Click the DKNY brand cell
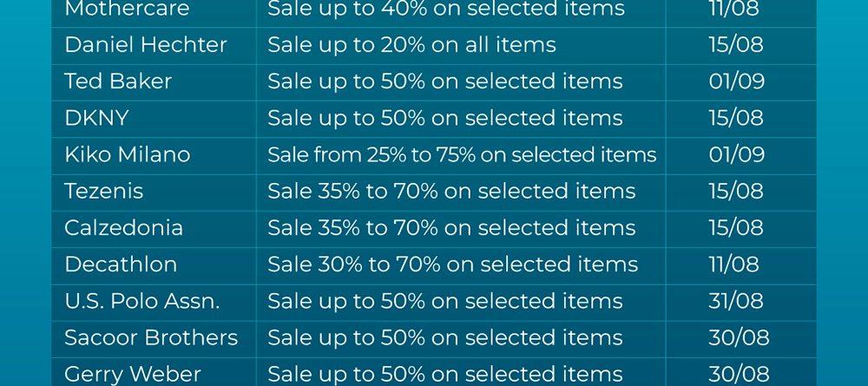This screenshot has height=386, width=868. (96, 118)
